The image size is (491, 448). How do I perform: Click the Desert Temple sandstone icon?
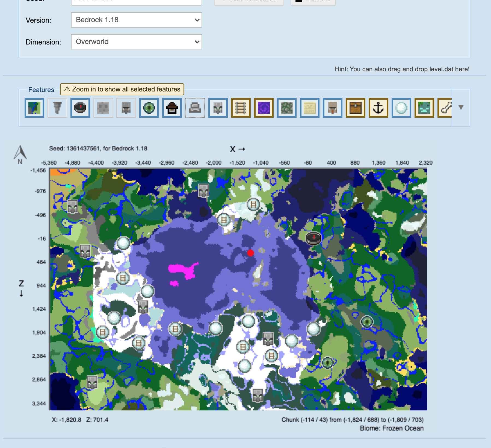(310, 108)
